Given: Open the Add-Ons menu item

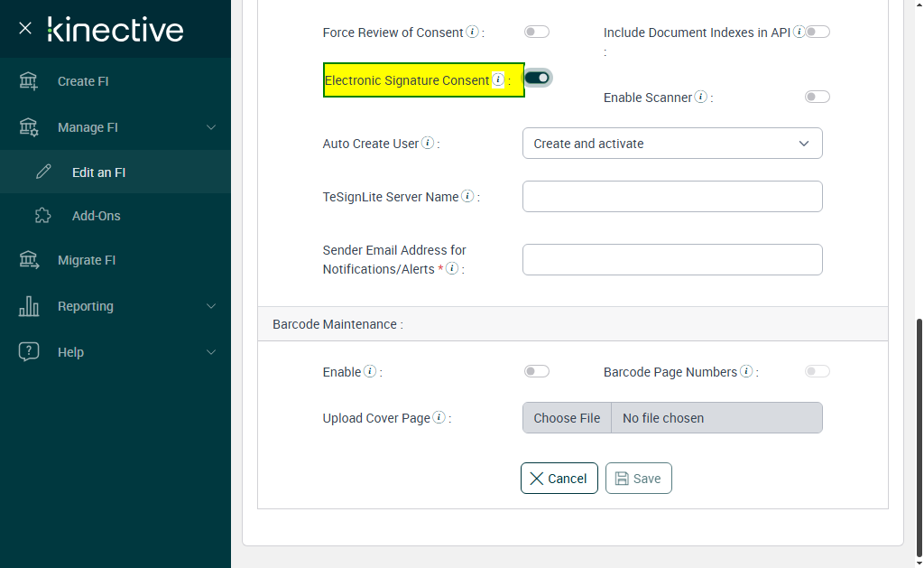Looking at the screenshot, I should point(96,216).
